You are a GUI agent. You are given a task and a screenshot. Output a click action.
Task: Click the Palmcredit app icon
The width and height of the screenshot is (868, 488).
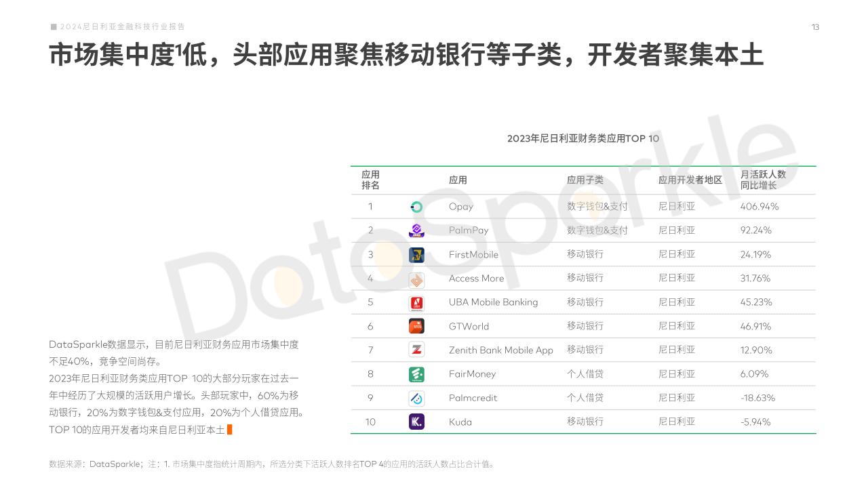point(416,398)
